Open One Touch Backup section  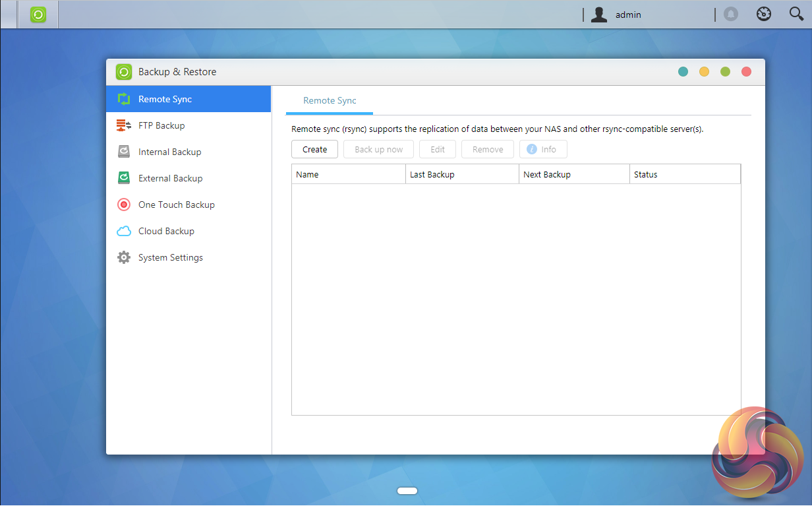click(x=188, y=205)
